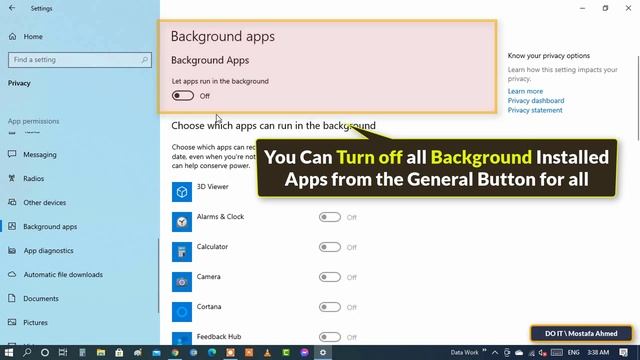640x360 pixels.
Task: Open Home in the Settings sidebar
Action: coord(25,36)
